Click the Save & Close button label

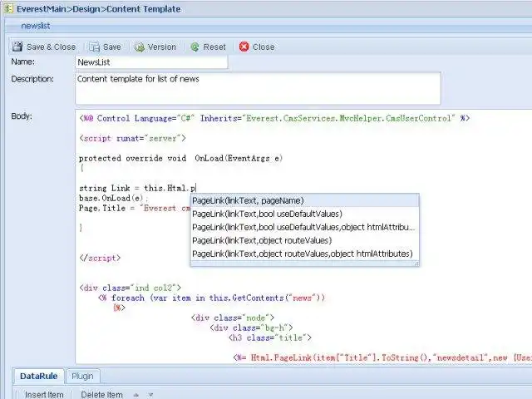tap(51, 47)
